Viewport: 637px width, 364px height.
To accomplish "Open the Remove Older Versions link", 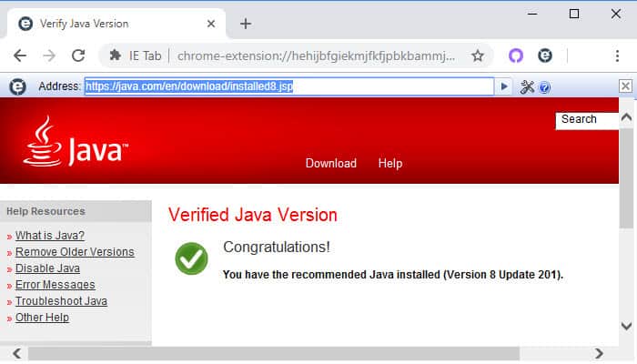I will click(75, 252).
